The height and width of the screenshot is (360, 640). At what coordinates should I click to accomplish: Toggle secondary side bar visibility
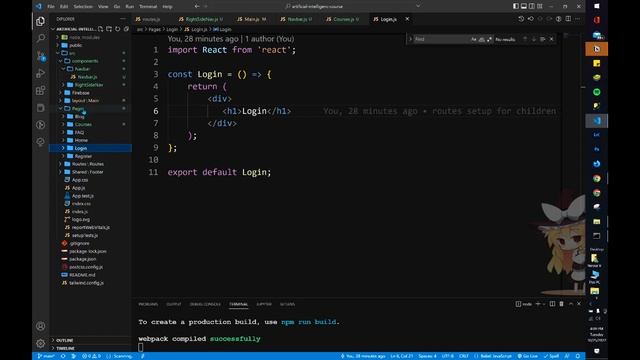[x=532, y=6]
